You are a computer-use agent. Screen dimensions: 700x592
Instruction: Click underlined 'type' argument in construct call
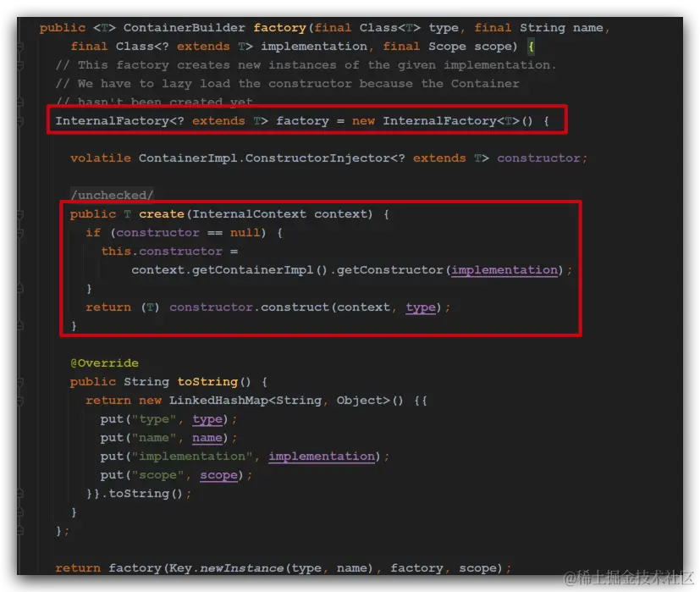click(420, 307)
